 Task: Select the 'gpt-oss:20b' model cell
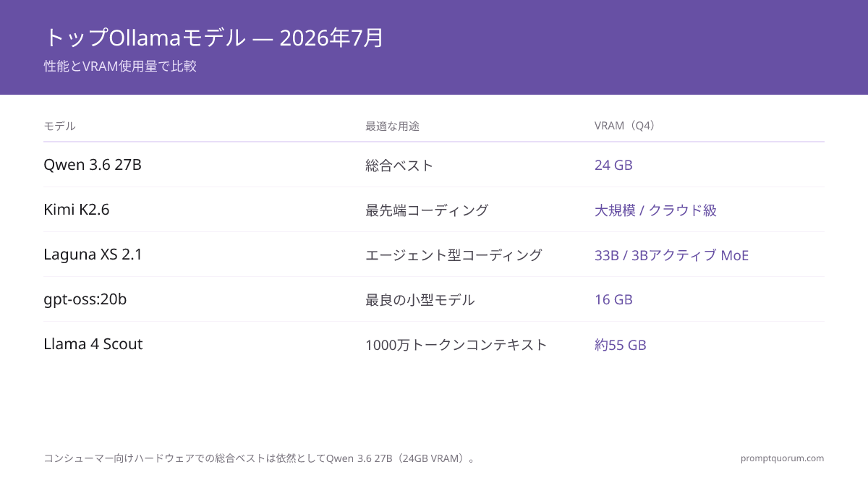point(85,299)
